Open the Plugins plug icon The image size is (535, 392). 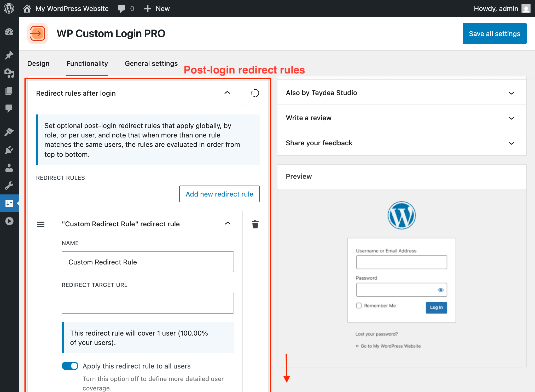click(x=9, y=149)
